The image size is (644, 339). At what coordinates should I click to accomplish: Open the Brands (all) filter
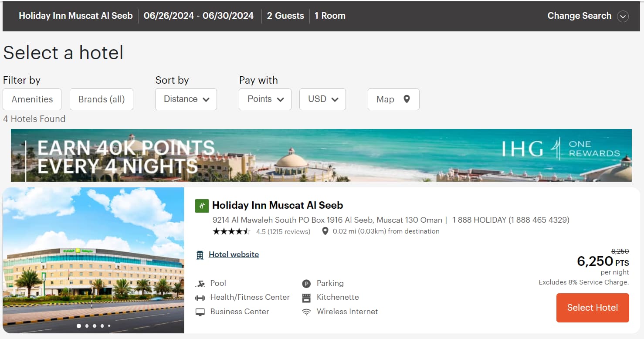[102, 99]
